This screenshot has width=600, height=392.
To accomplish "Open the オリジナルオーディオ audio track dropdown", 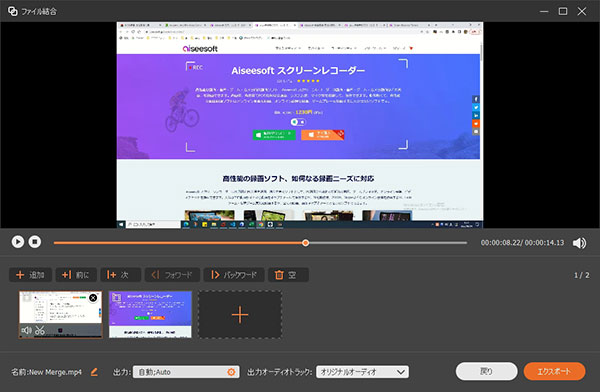I will pyautogui.click(x=362, y=372).
